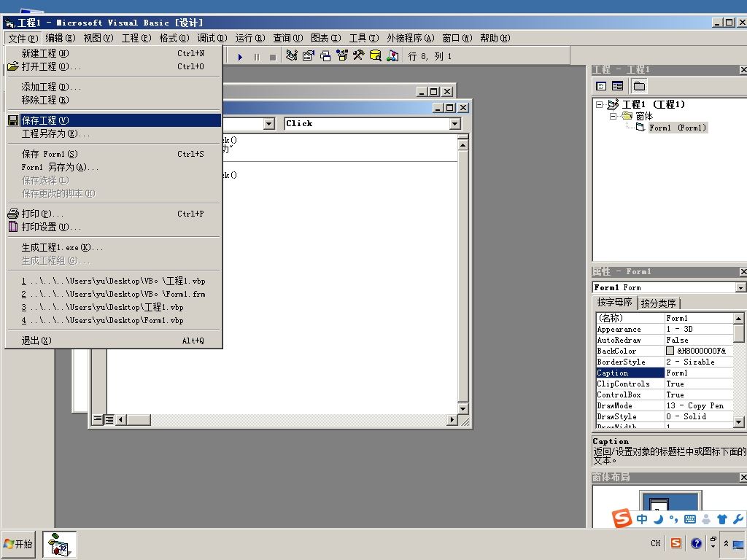Toggle Chinese/English 中 mode on the IME bar
The width and height of the screenshot is (747, 560).
[642, 519]
